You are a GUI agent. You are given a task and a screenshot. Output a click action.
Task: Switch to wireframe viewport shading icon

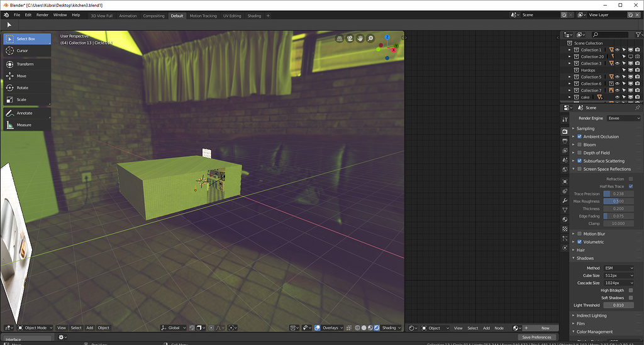tap(357, 328)
